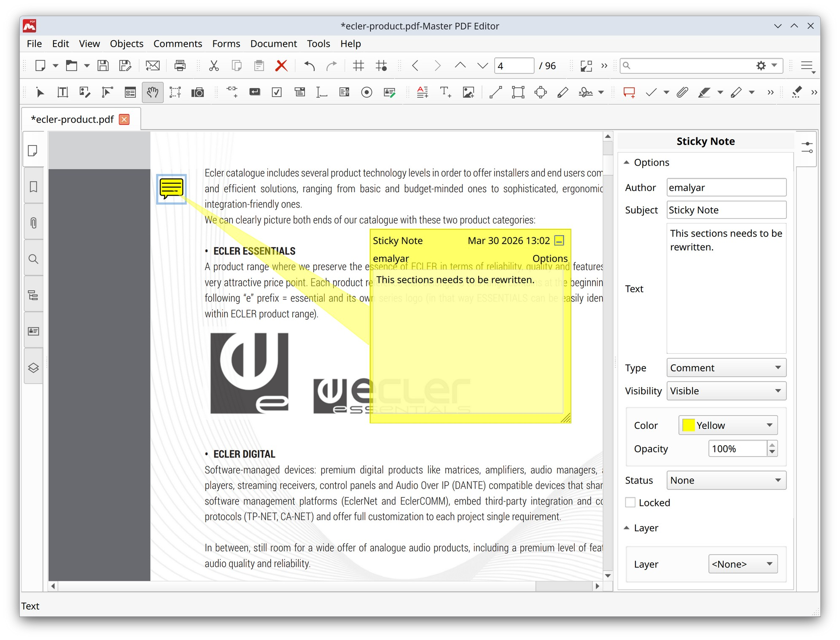Click the sticky note resize grip
Image resolution: width=840 pixels, height=640 pixels.
click(566, 418)
